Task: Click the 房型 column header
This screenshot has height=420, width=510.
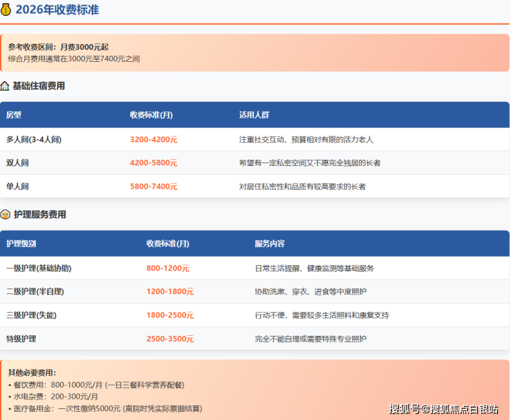Action: (14, 115)
